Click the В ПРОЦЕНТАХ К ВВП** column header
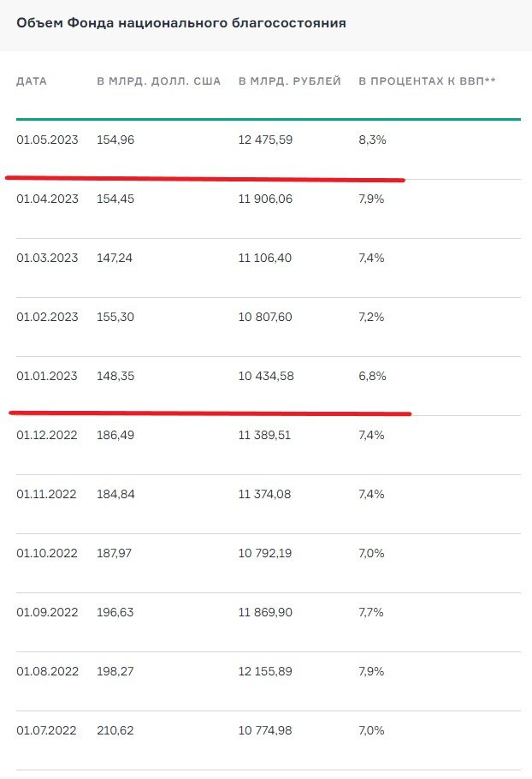Image resolution: width=532 pixels, height=779 pixels. 428,81
